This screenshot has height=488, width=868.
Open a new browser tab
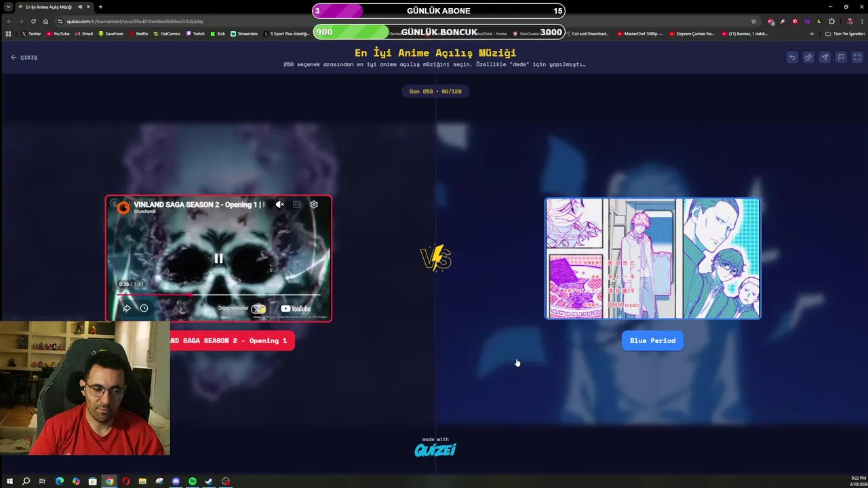click(x=100, y=7)
